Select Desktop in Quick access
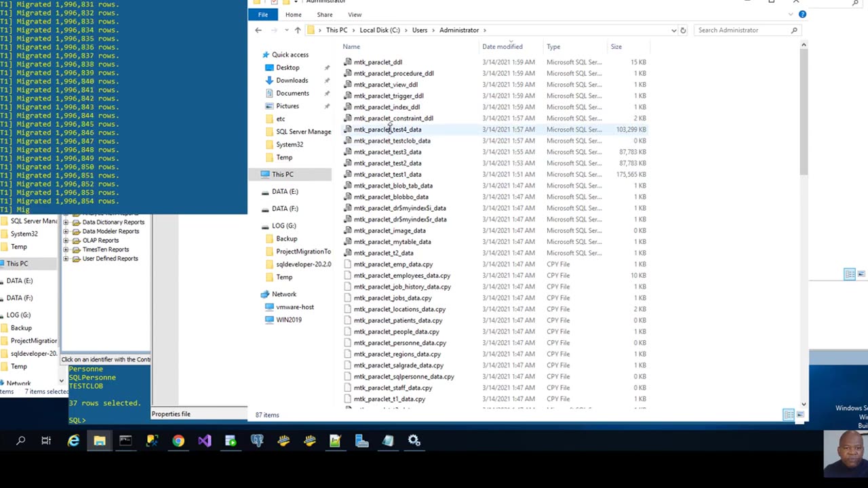 tap(288, 68)
